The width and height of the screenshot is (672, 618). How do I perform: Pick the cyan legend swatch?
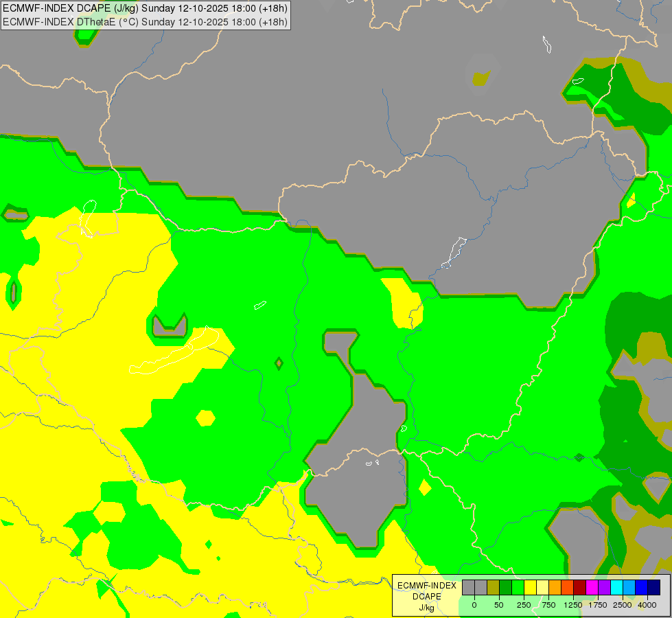pyautogui.click(x=618, y=588)
